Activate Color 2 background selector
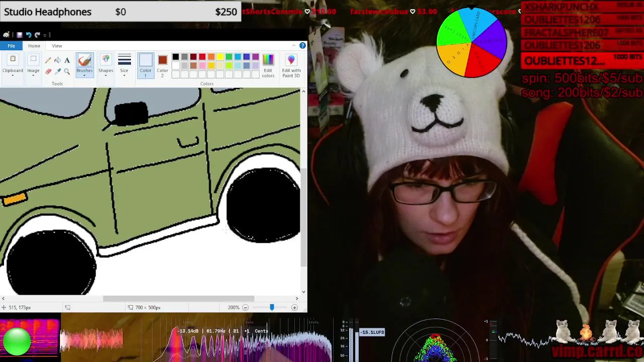 [162, 65]
